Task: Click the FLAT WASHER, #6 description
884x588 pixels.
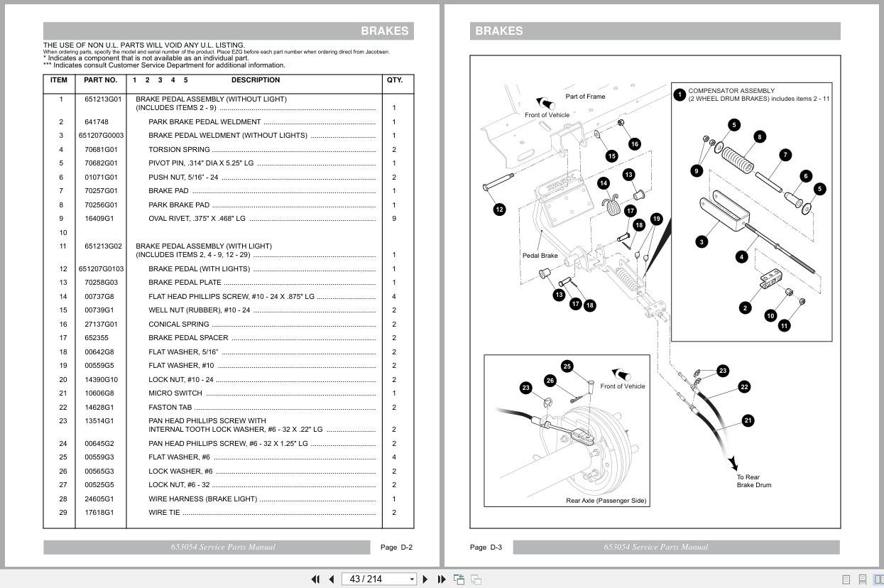Action: pos(179,457)
